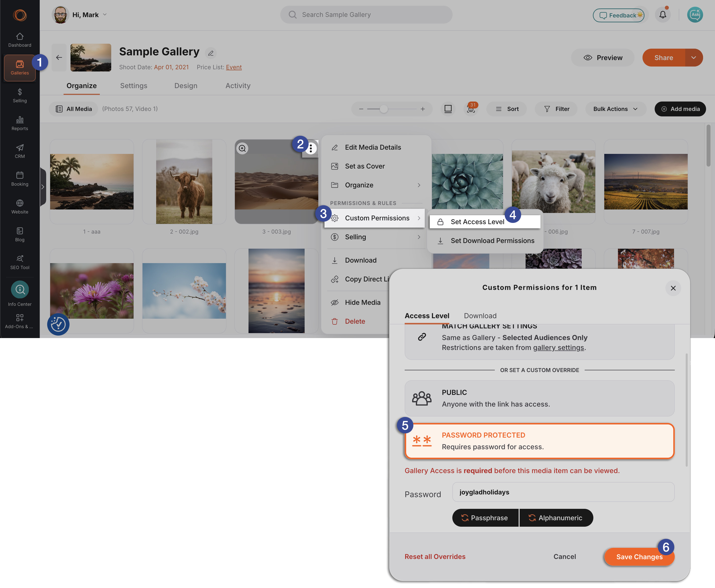Open the gallery settings link
Viewport: 715px width, 588px height.
(559, 347)
